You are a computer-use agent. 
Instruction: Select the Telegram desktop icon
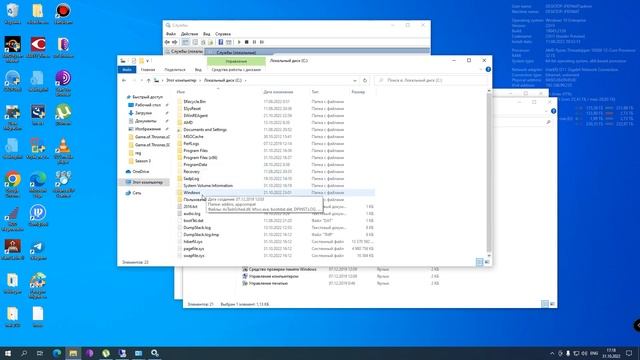tap(38, 251)
